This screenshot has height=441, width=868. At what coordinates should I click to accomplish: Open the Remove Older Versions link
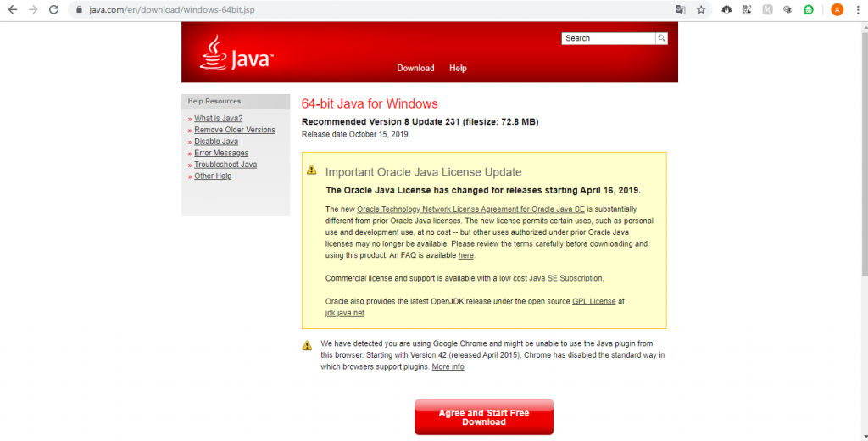235,130
